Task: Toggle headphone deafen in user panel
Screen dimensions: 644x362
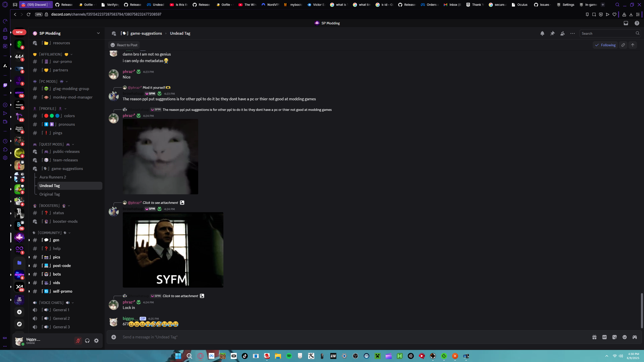Action: click(x=87, y=341)
